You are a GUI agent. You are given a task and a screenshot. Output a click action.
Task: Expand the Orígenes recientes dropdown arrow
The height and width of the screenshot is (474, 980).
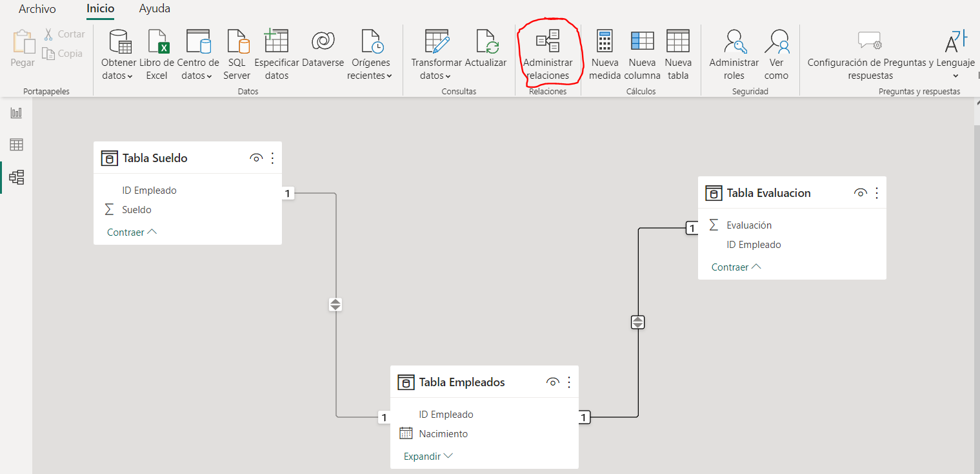(x=390, y=76)
